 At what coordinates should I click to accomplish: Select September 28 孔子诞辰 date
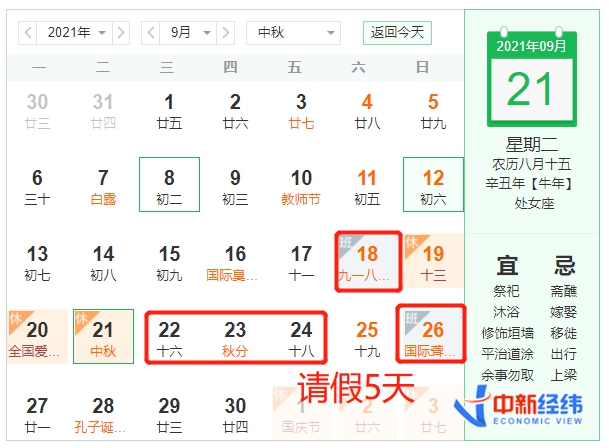click(x=103, y=413)
